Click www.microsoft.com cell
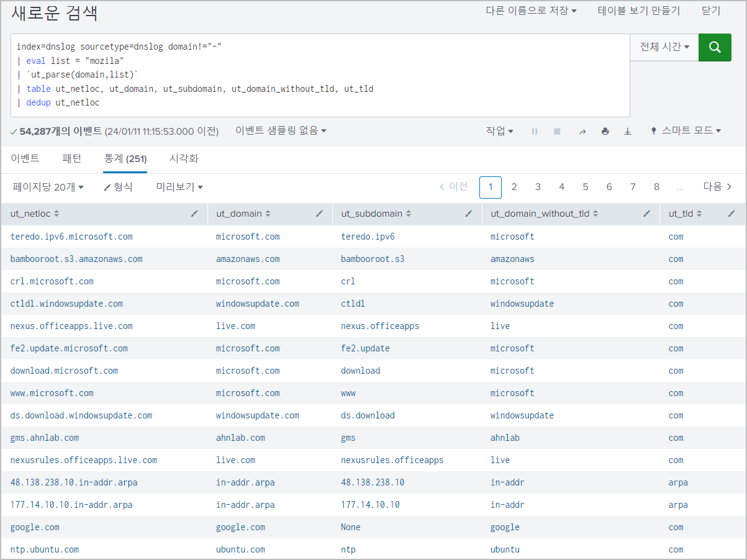 [x=52, y=393]
